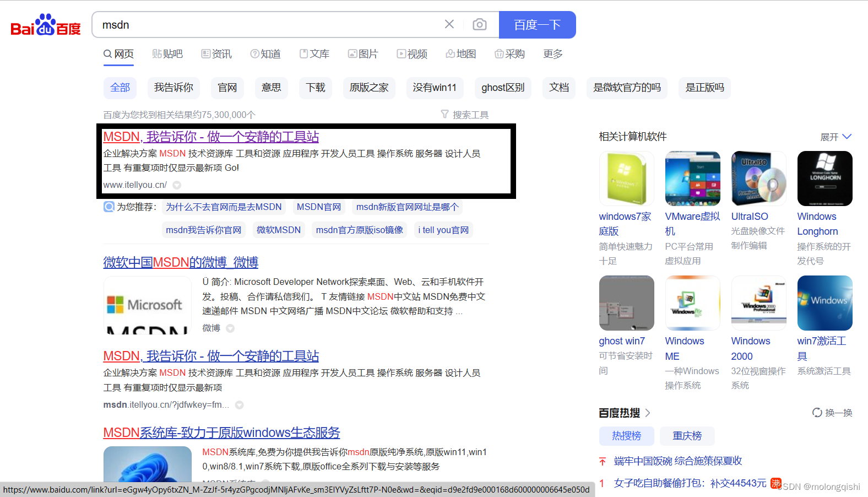Click the 微软MSDN suggestion
Image resolution: width=868 pixels, height=497 pixels.
click(279, 230)
